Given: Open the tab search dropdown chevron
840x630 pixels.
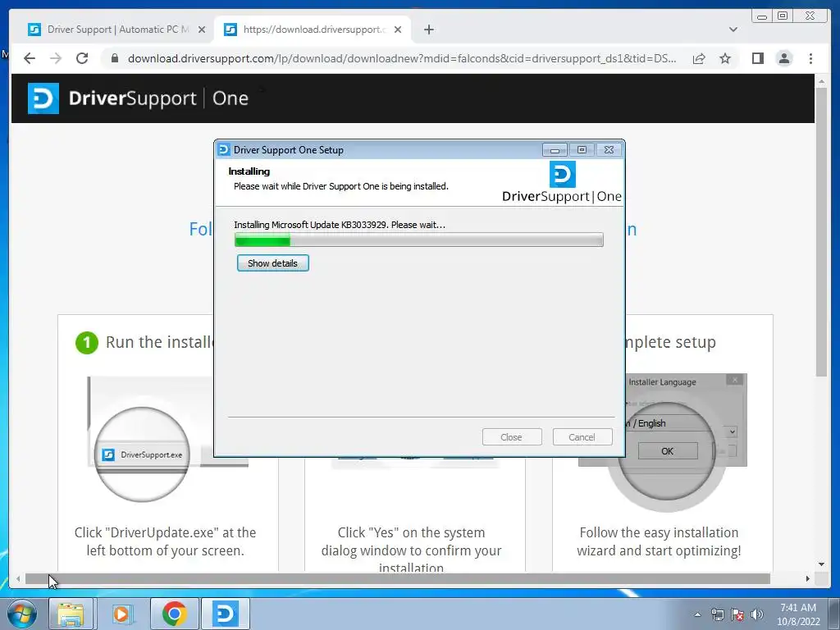Looking at the screenshot, I should pyautogui.click(x=733, y=30).
